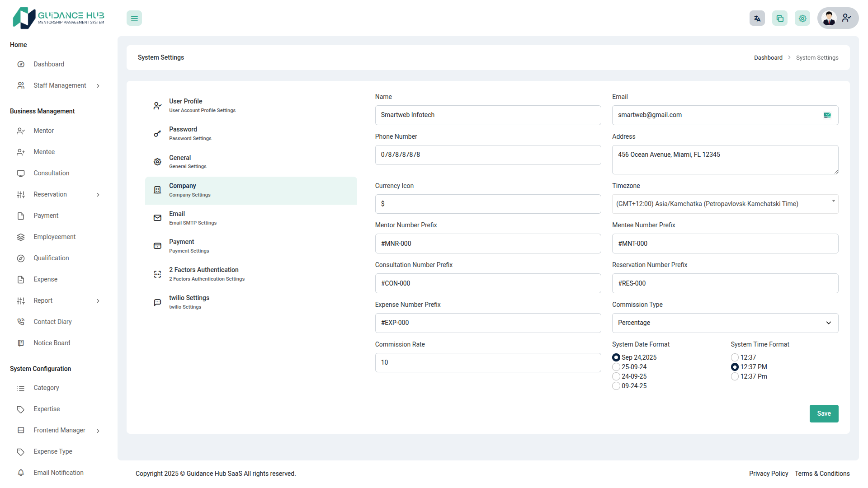This screenshot has width=868, height=488.
Task: Click the Notice Board sidebar icon
Action: [21, 343]
